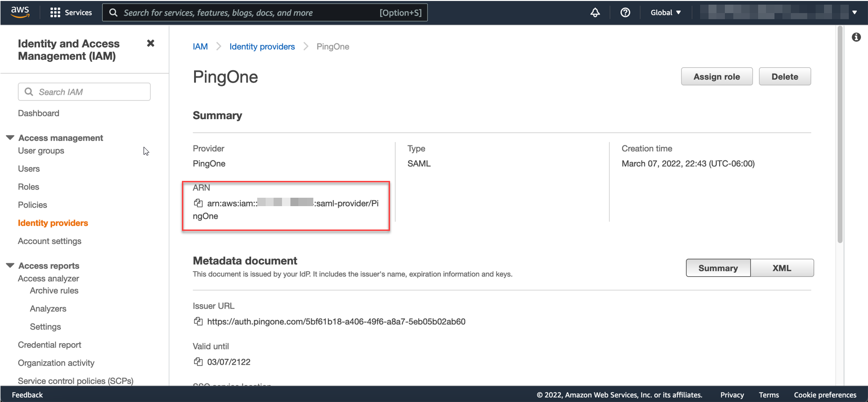Open Dashboard in the sidebar
The image size is (868, 402).
point(38,113)
